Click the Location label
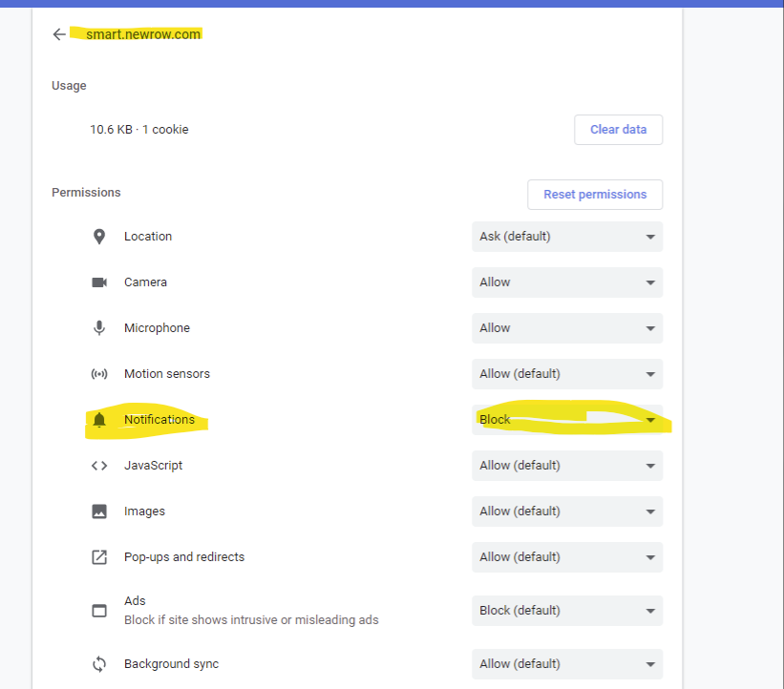The height and width of the screenshot is (689, 784). pos(148,237)
